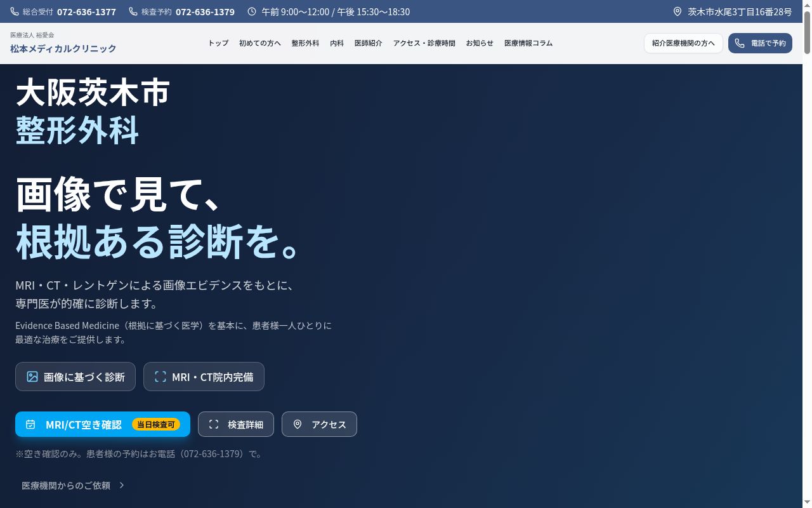Click the scan icon in 検査詳細 button
The height and width of the screenshot is (508, 812).
point(214,424)
